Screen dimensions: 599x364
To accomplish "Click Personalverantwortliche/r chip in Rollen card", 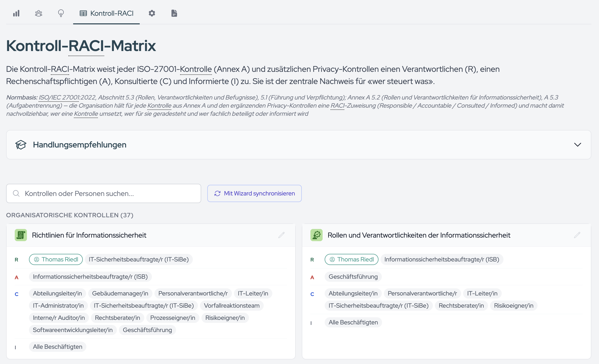I will pyautogui.click(x=422, y=293).
